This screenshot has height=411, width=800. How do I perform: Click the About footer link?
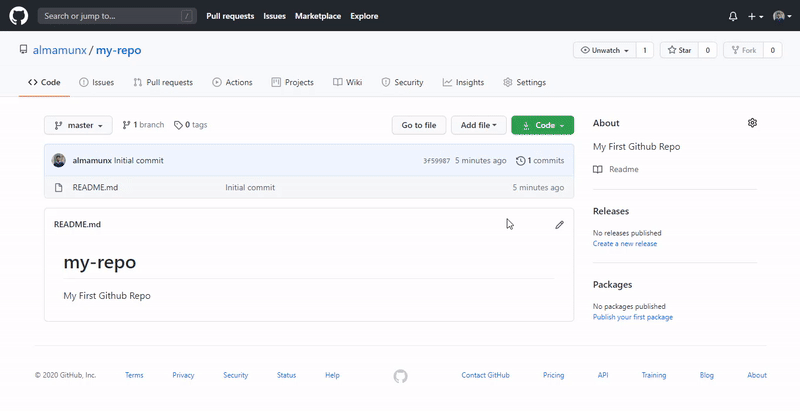coord(757,375)
